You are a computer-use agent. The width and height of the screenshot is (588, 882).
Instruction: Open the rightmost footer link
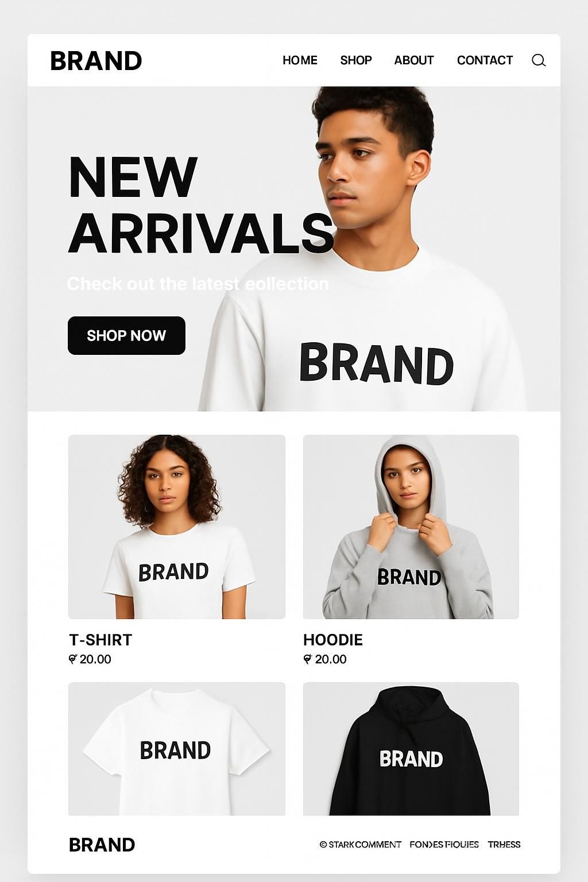504,844
